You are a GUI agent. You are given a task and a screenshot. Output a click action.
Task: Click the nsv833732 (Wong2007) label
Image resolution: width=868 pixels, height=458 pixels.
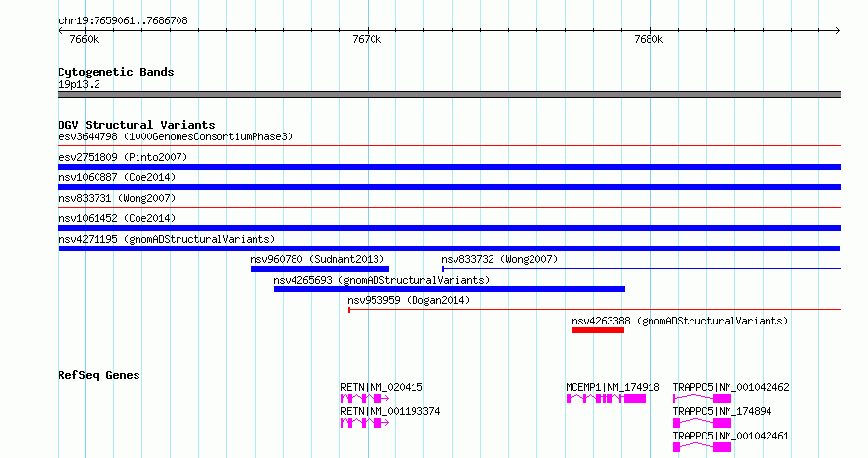click(499, 259)
